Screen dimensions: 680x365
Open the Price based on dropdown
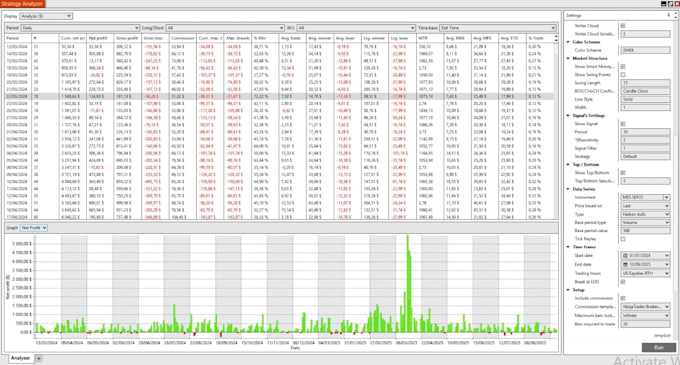click(645, 206)
